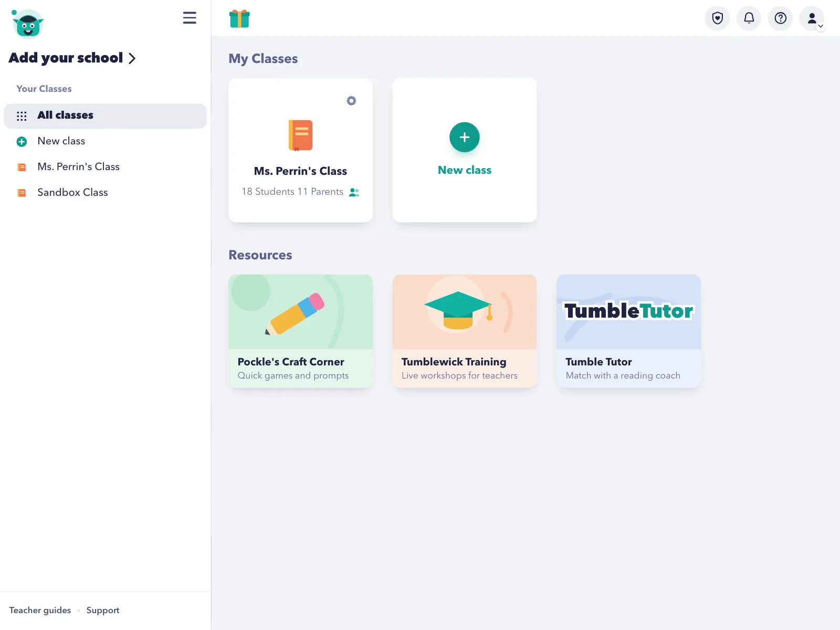Click the privacy shield icon
The image size is (840, 630).
[717, 18]
